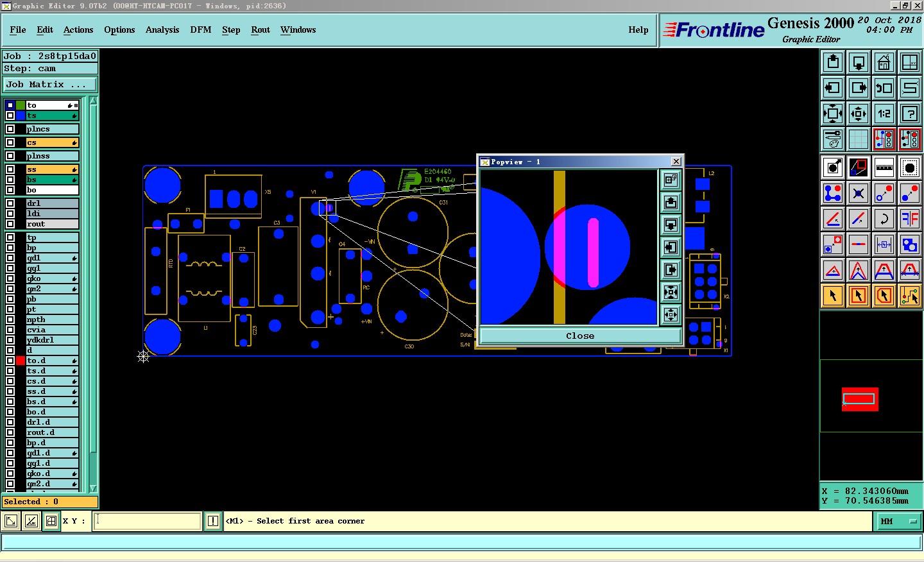Screen dimensions: 924x562
Task: Click the snap-to-grid icon in bottom bar
Action: [x=51, y=521]
